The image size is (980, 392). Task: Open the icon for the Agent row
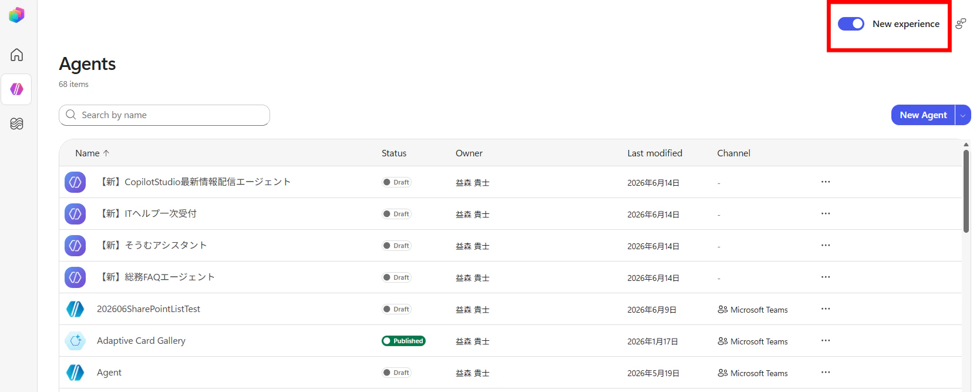point(75,373)
